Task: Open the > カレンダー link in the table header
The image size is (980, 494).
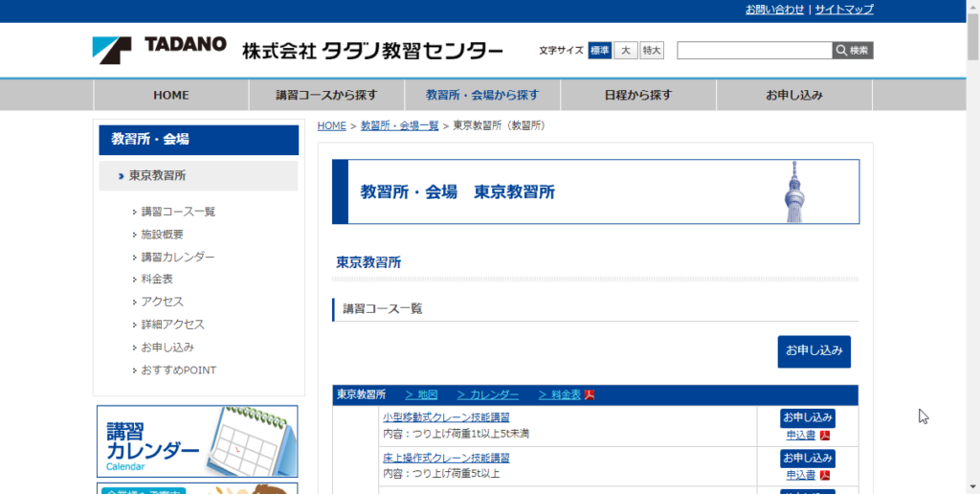Action: 487,394
